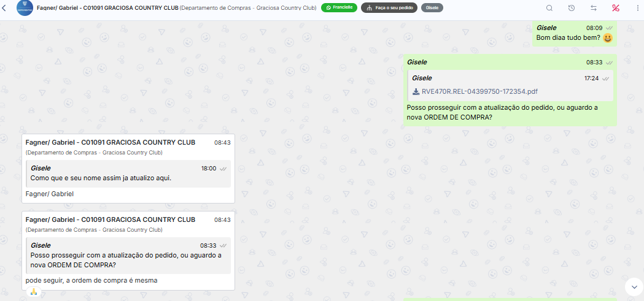
Task: Download the RVE470R.REL-04399750-172354.pdf file
Action: [x=479, y=91]
